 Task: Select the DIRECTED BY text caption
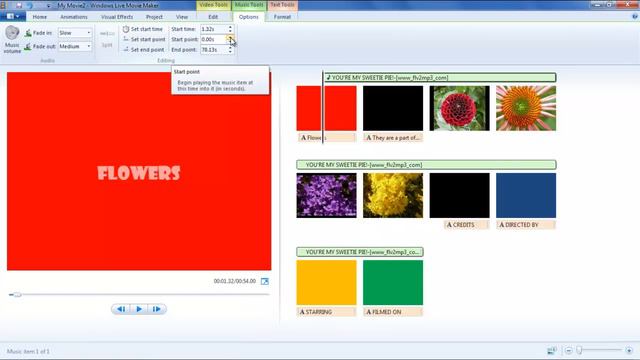coord(526,224)
